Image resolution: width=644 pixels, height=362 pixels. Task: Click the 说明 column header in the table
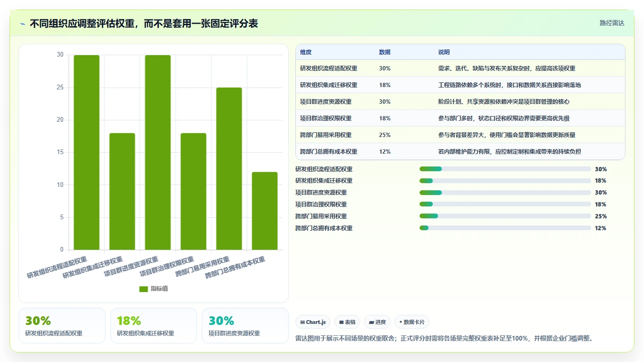(x=444, y=52)
